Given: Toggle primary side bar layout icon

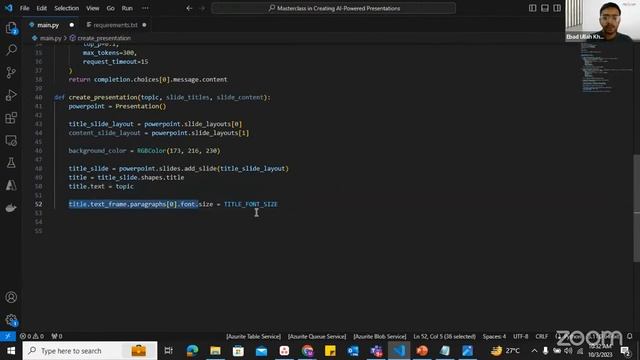Looking at the screenshot, I should pyautogui.click(x=532, y=8).
